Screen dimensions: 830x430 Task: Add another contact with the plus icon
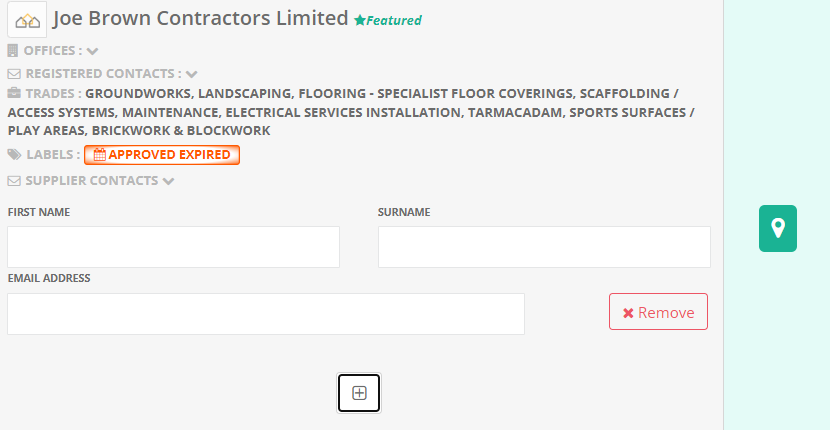click(359, 393)
